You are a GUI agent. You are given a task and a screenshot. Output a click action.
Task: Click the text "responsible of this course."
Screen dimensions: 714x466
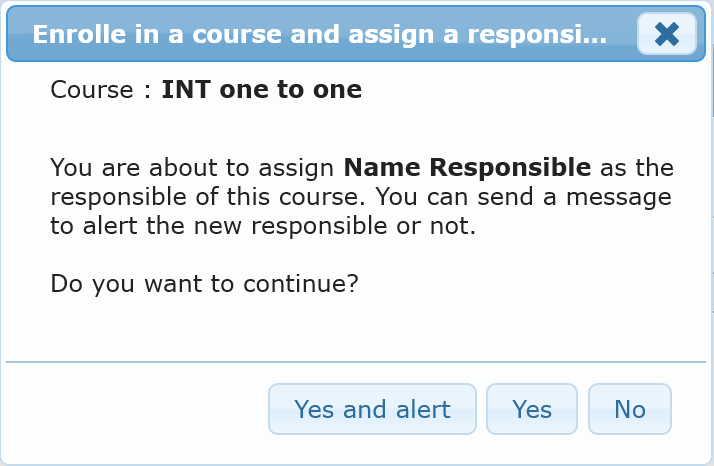[188, 197]
